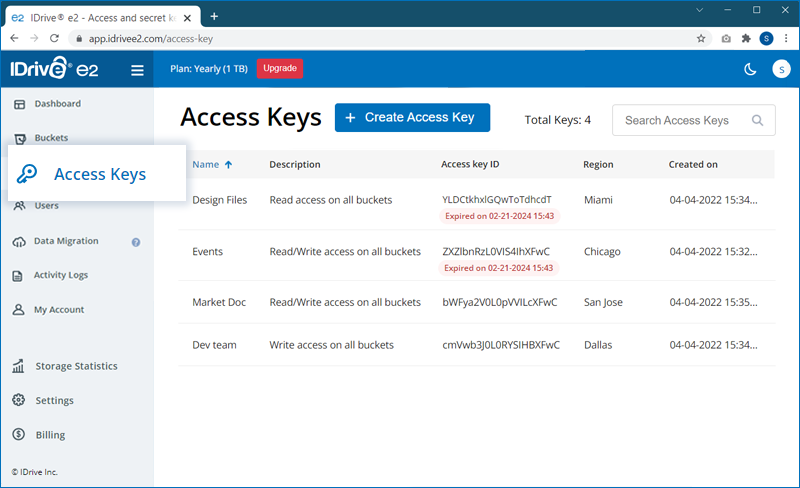This screenshot has width=800, height=488.
Task: Click the Events expired badge
Action: click(498, 268)
